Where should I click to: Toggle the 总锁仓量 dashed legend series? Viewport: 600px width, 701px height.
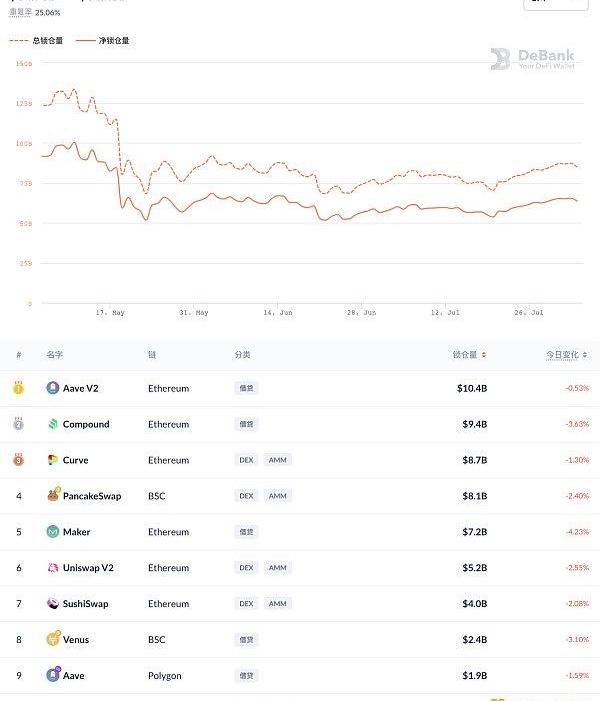coord(36,41)
